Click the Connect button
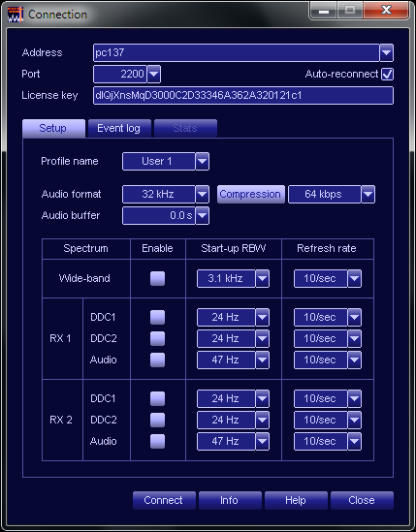Viewport: 416px width, 532px height. coord(164,500)
